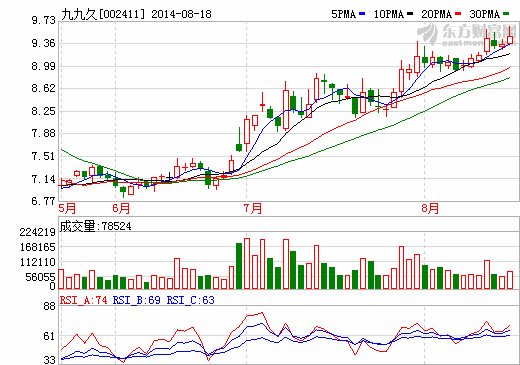Click the 224219 volume axis value
520x365 pixels.
click(38, 232)
